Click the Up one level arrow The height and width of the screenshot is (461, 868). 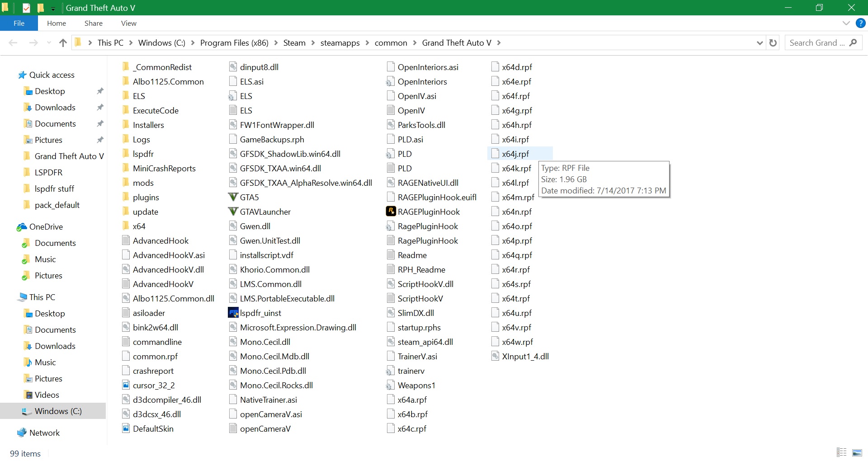click(x=63, y=43)
